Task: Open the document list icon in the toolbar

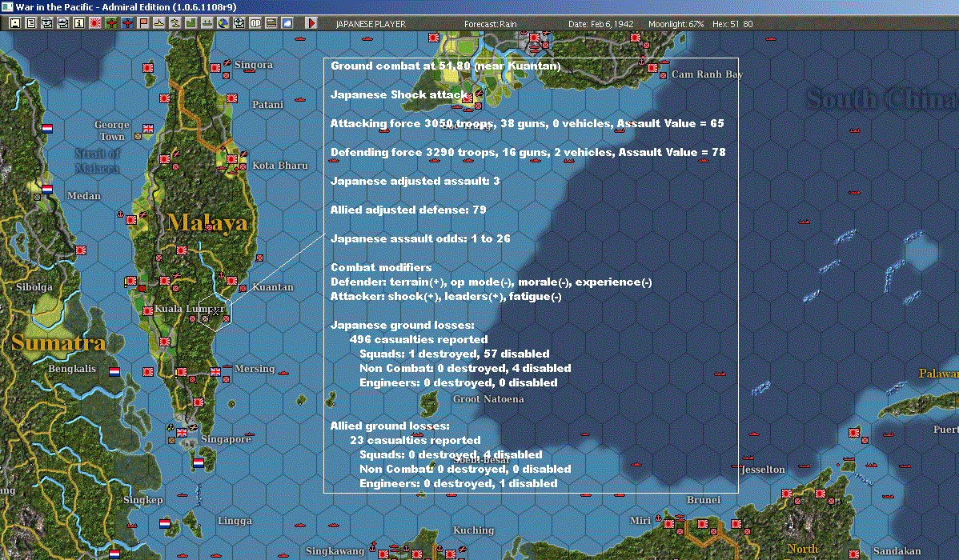Action: click(x=30, y=23)
